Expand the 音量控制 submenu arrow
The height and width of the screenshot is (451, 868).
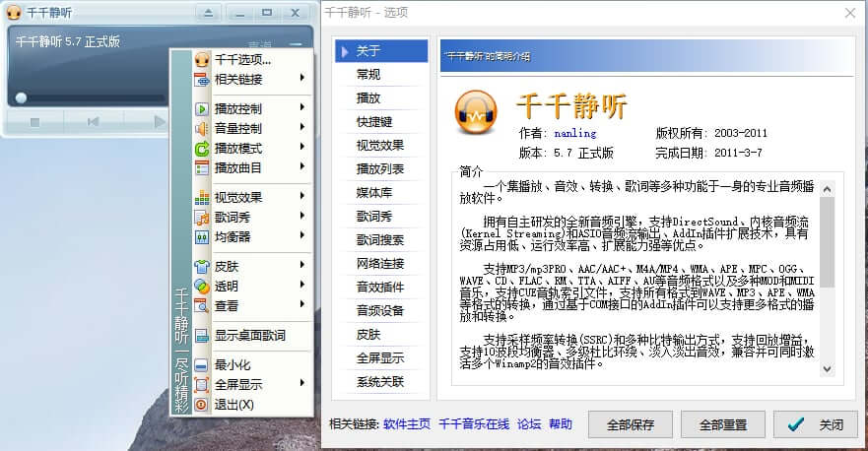tap(302, 127)
